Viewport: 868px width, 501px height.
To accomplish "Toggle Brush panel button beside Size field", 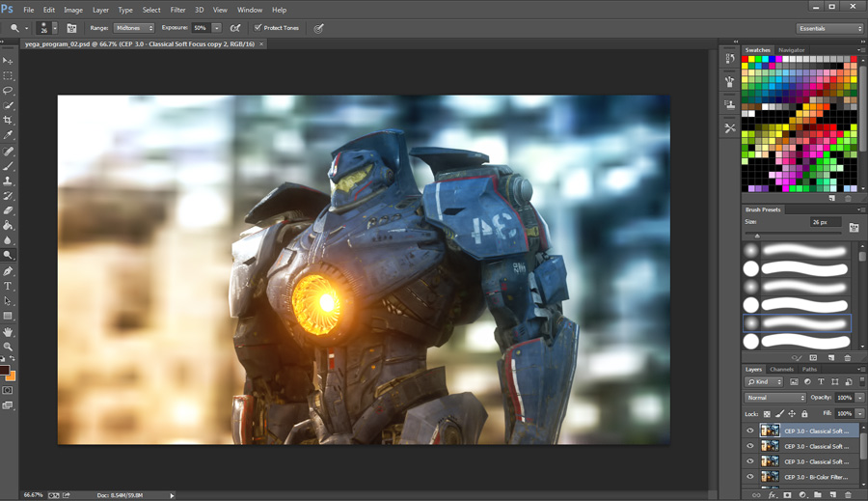I will click(x=854, y=227).
